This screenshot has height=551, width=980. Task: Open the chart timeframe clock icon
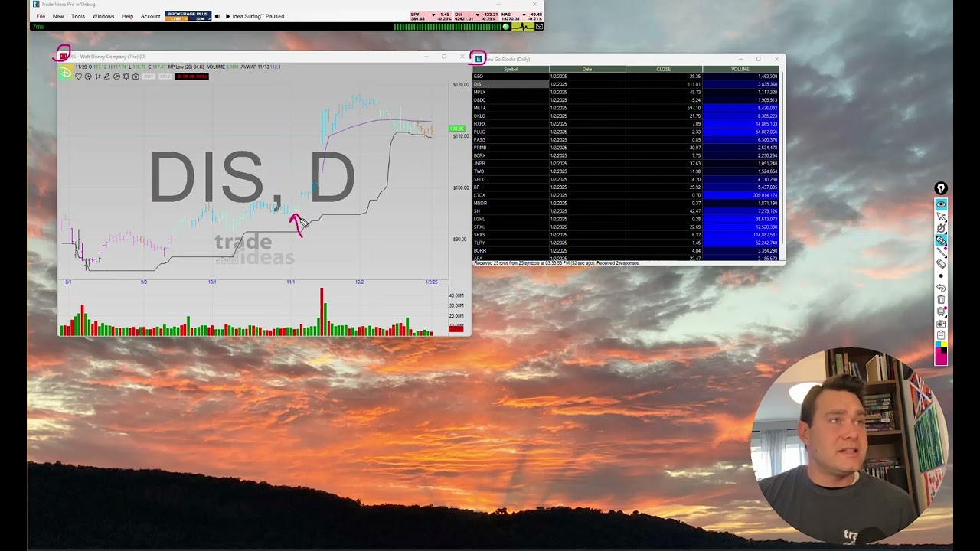pyautogui.click(x=88, y=77)
